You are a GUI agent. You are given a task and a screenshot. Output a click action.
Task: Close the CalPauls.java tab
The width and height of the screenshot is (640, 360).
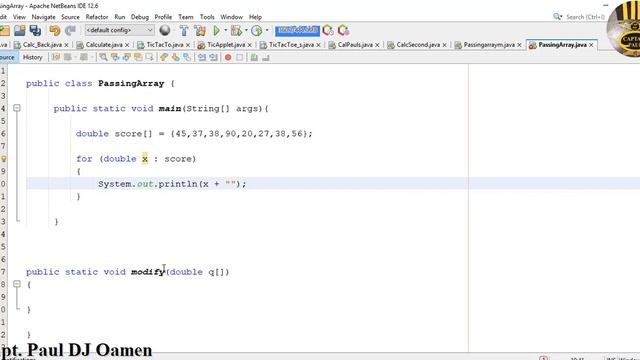(x=377, y=45)
